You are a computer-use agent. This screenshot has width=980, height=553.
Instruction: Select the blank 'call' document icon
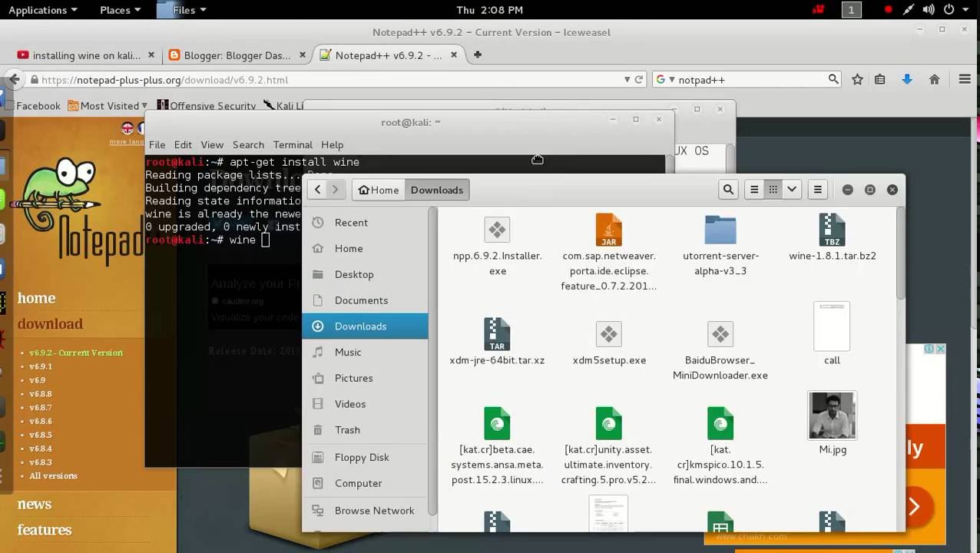832,326
